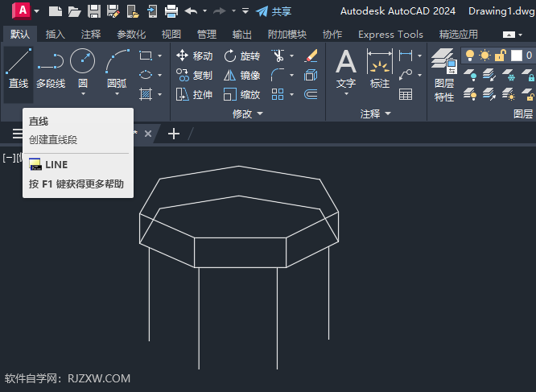Expand the Text (文字) dropdown arrow

[346, 93]
